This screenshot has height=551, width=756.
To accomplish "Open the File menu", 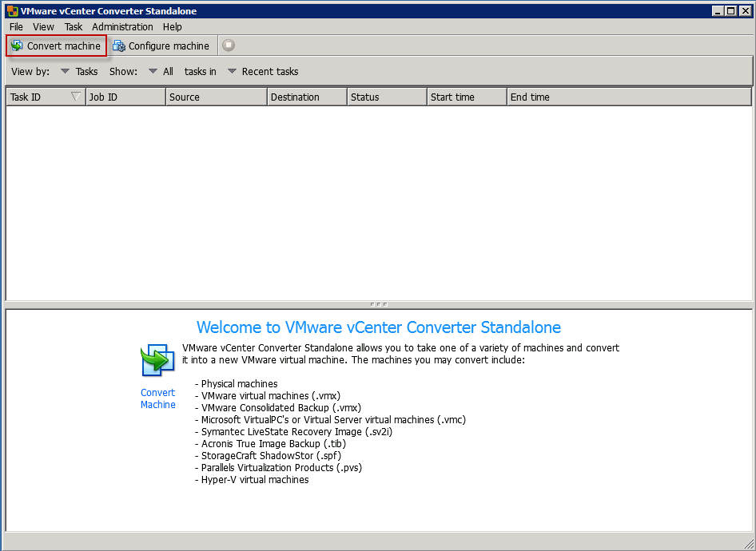I will click(17, 27).
